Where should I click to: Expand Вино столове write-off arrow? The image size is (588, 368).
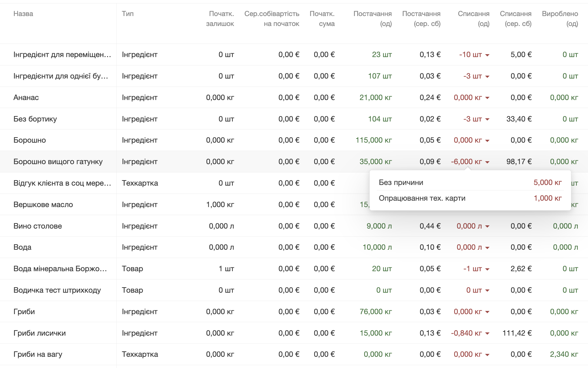[487, 227]
